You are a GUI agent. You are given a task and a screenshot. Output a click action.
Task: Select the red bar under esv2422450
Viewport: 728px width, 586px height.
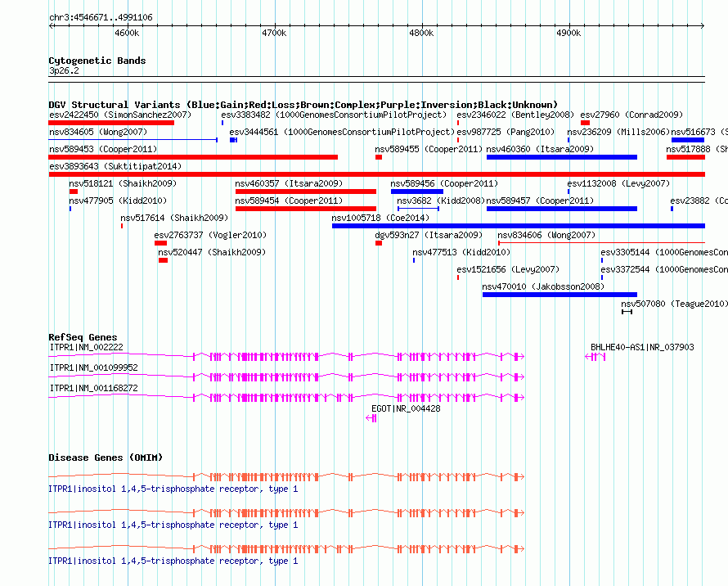click(x=111, y=123)
